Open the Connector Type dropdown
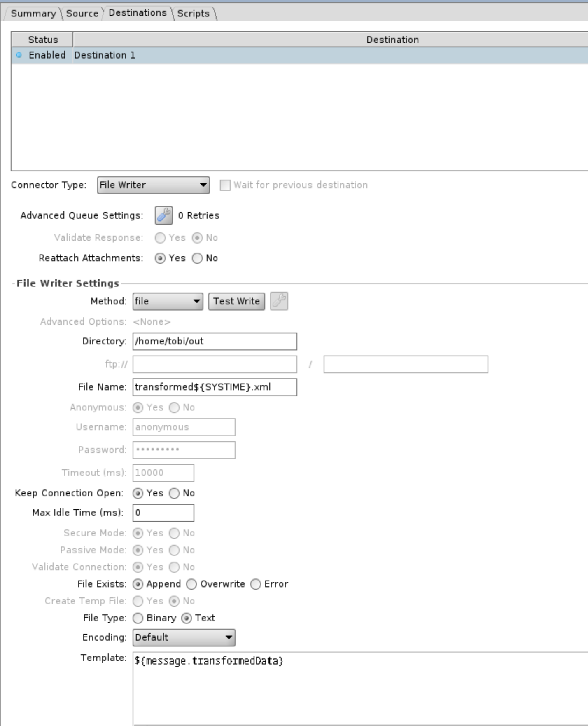Image resolution: width=588 pixels, height=726 pixels. click(x=153, y=185)
